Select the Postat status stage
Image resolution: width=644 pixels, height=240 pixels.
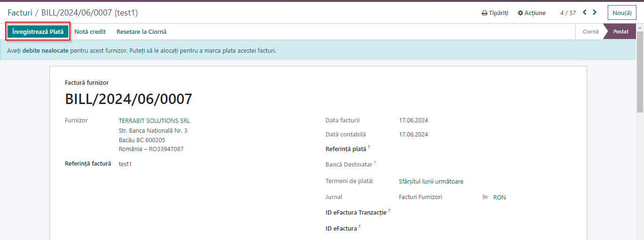click(620, 32)
